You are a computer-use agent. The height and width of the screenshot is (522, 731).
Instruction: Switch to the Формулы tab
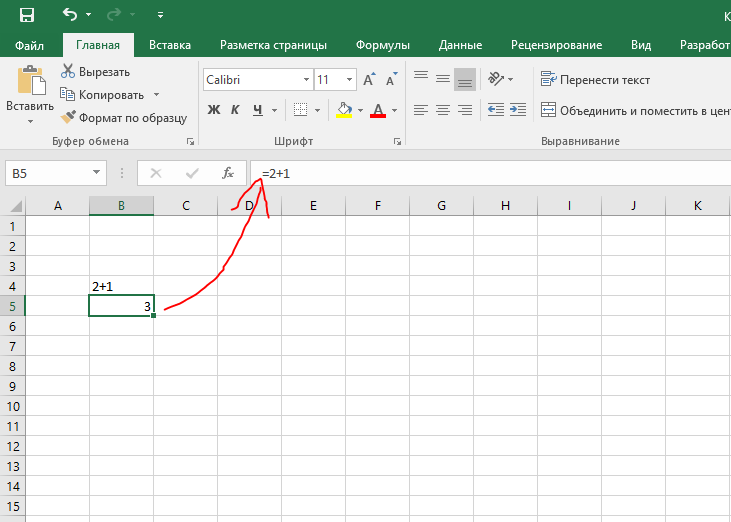pyautogui.click(x=383, y=45)
